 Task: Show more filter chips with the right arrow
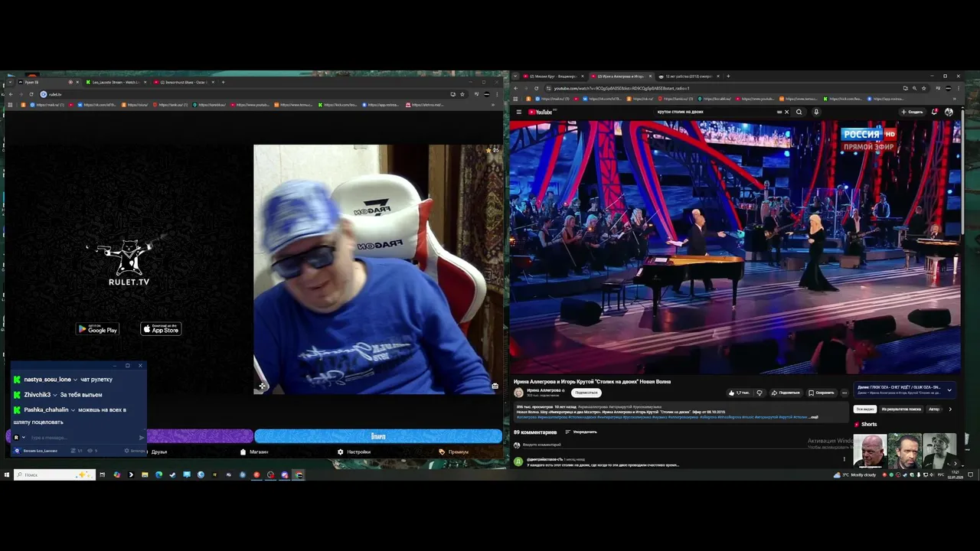pyautogui.click(x=950, y=409)
